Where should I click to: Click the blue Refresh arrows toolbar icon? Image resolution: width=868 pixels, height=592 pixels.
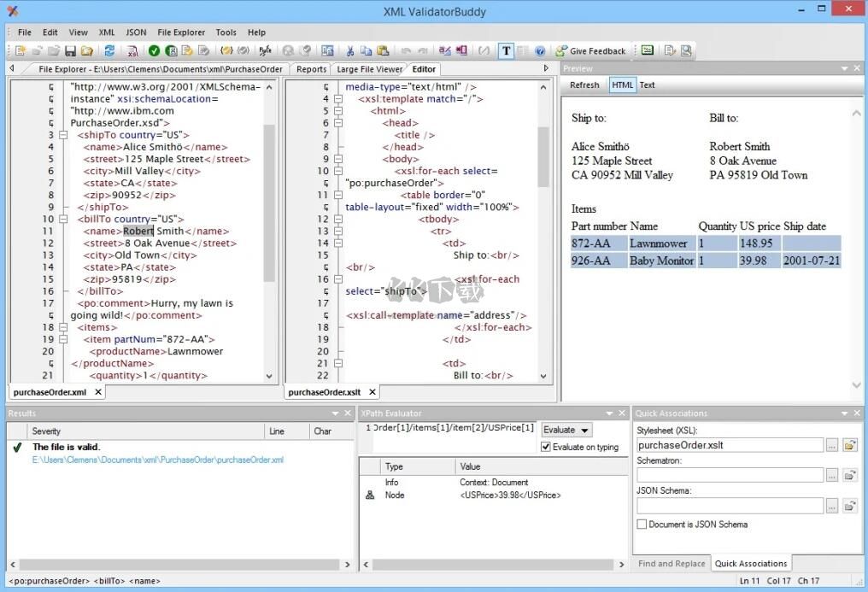(110, 51)
